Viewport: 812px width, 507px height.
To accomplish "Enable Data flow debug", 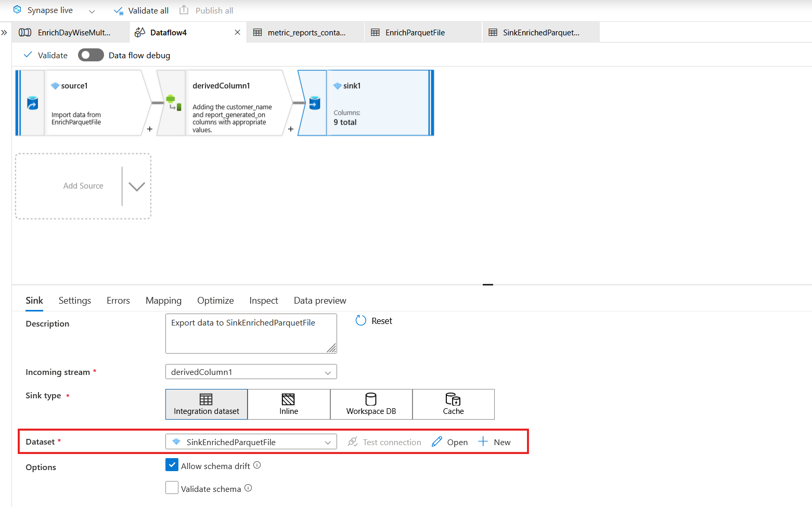I will (91, 55).
